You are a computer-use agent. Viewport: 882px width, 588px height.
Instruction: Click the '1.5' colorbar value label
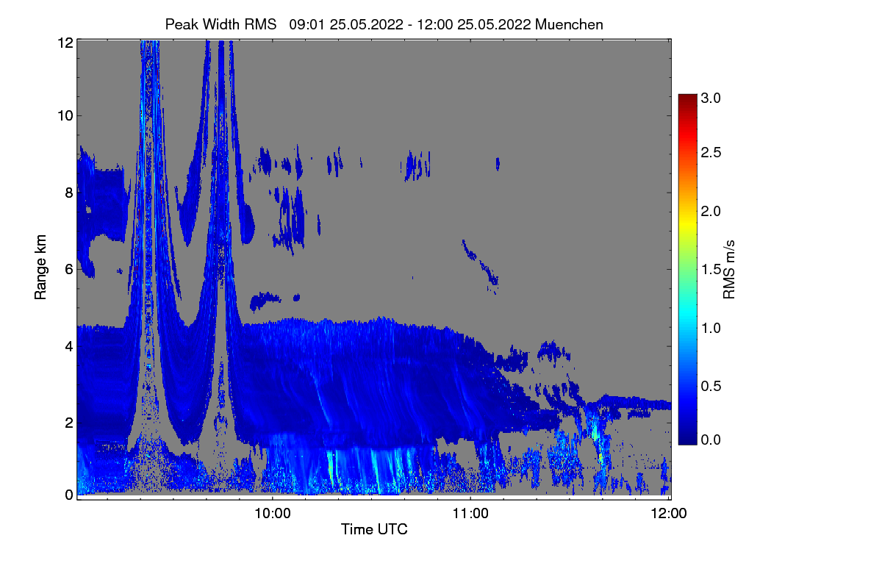(x=711, y=269)
